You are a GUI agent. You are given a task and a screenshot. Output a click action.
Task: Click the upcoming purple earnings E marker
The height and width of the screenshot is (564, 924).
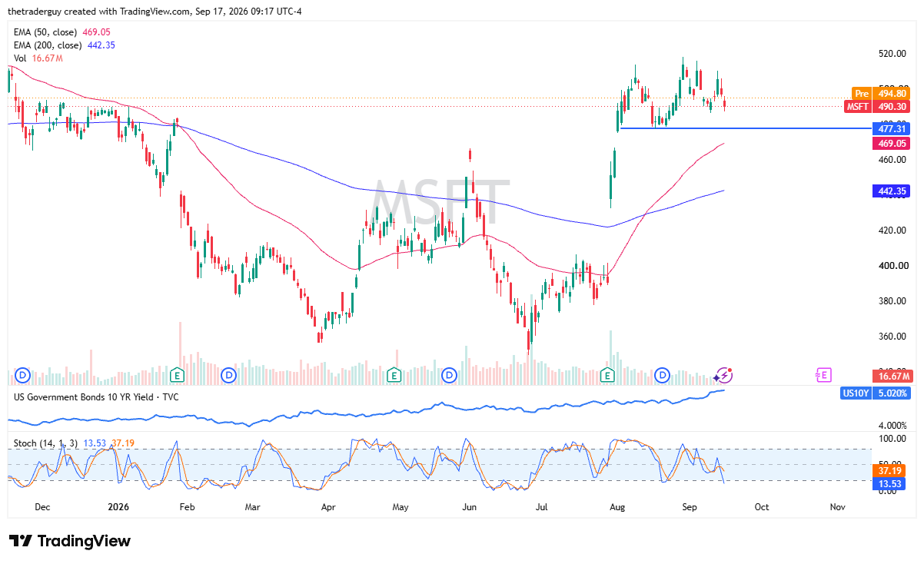point(823,375)
